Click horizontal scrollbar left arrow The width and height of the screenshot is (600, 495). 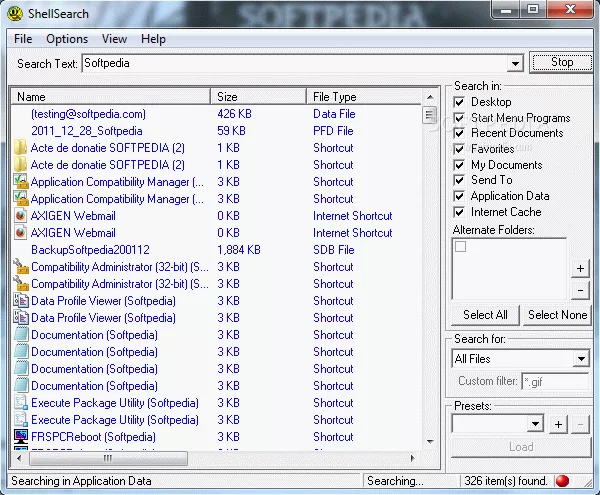click(19, 458)
